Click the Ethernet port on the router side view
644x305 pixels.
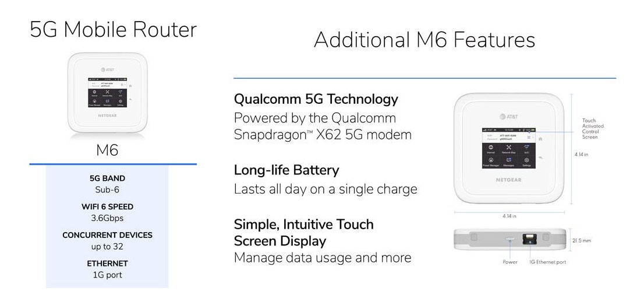pyautogui.click(x=530, y=239)
